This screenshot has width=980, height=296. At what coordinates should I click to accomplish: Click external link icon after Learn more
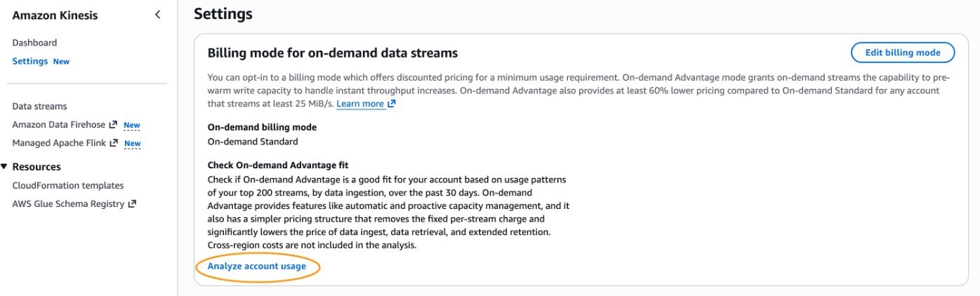click(x=392, y=104)
